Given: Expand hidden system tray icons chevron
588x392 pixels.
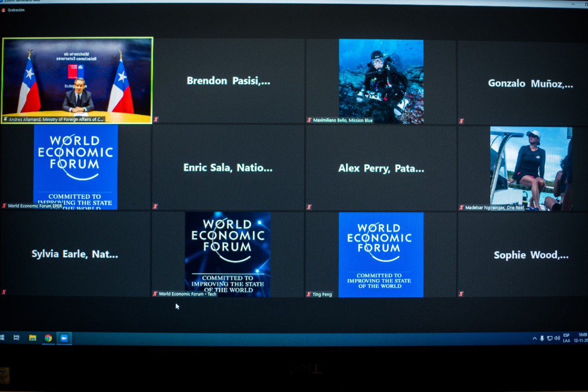Looking at the screenshot, I should (x=535, y=338).
